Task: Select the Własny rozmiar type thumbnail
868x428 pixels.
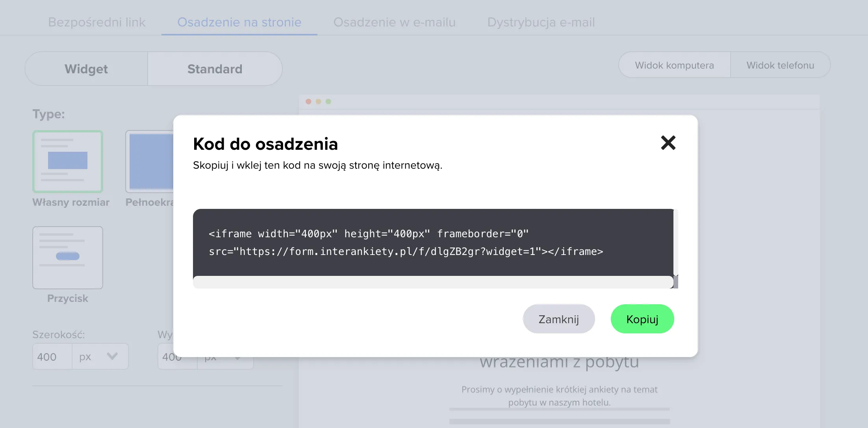Action: click(x=68, y=162)
